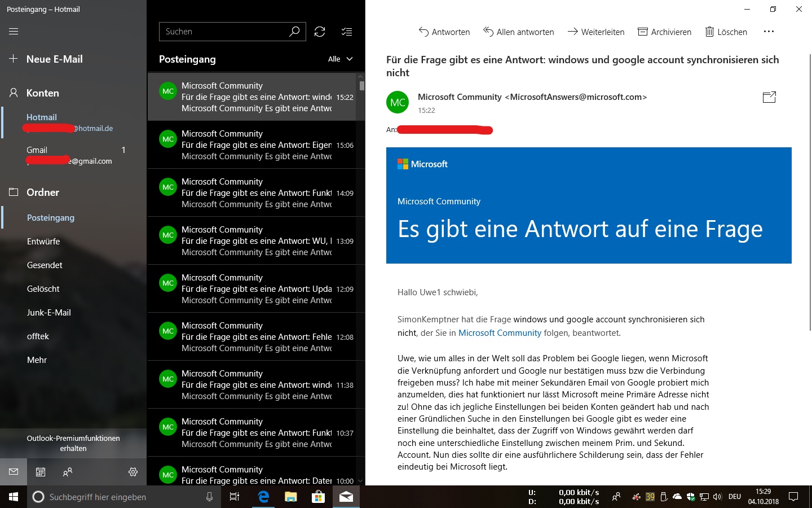Follow the Microsoft Community link in email
This screenshot has width=812, height=508.
500,332
